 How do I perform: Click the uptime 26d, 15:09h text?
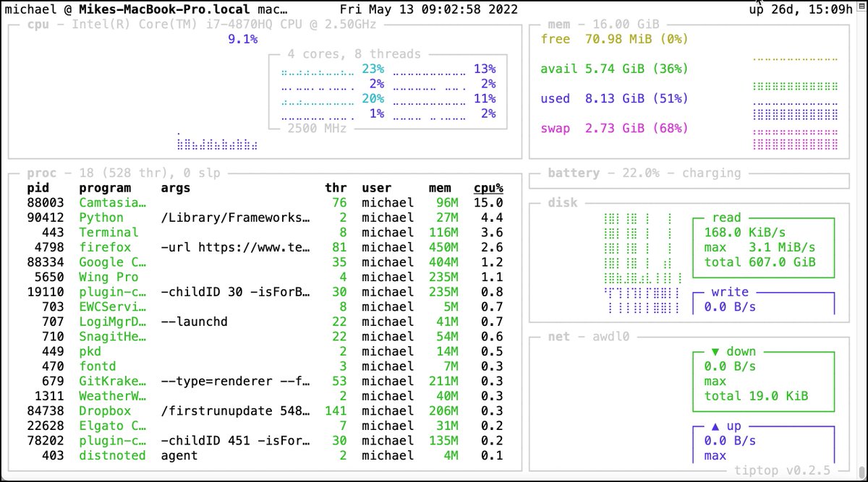[800, 10]
